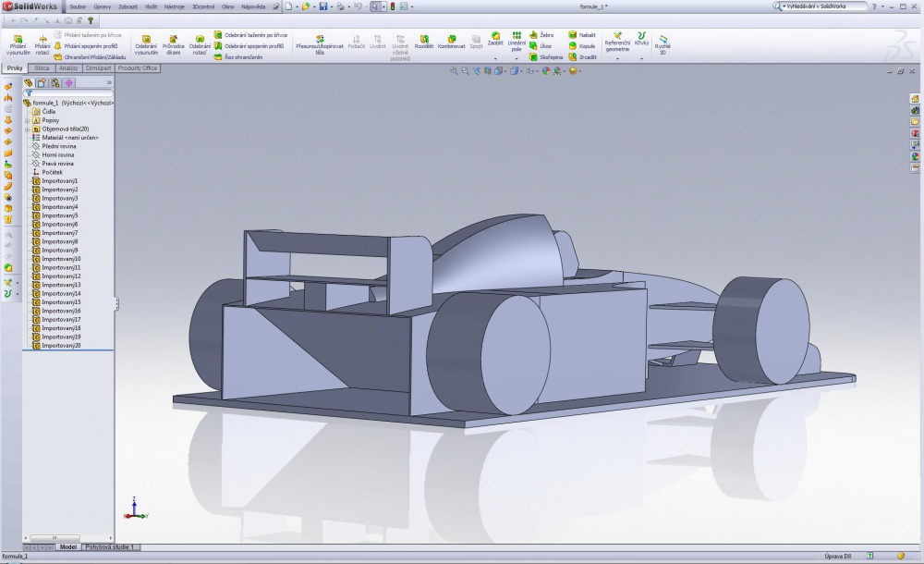Click the Rozdělit split tool
Screen dimensions: 924x564
click(x=424, y=42)
